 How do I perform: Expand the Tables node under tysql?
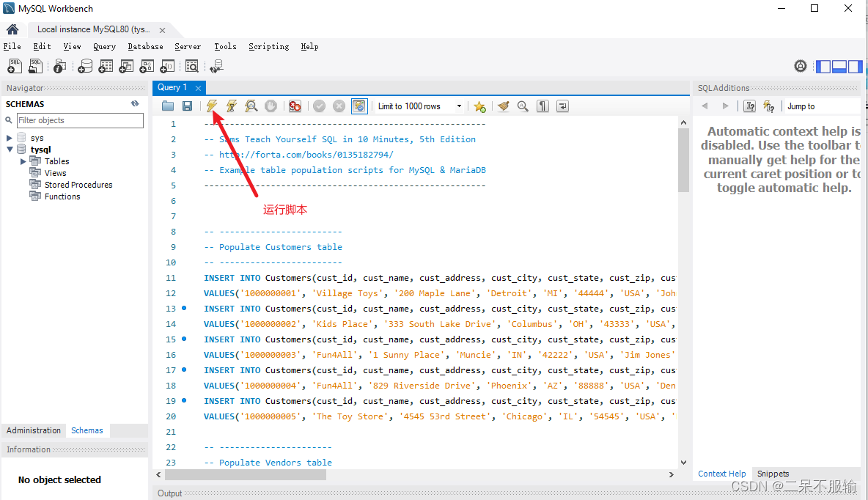[23, 161]
